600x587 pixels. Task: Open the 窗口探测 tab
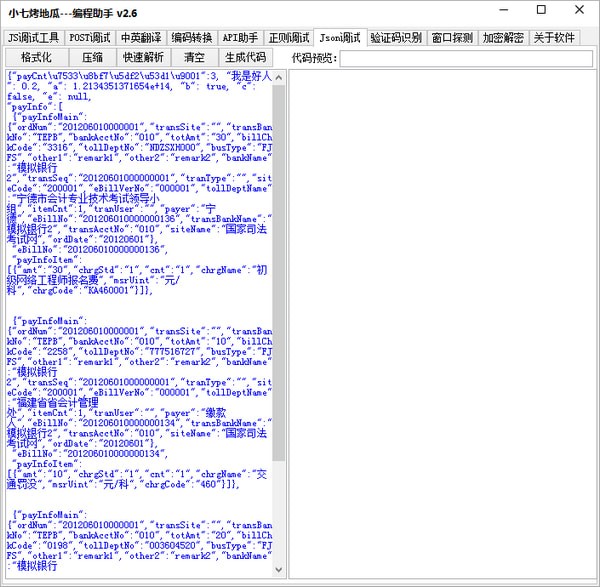pos(452,38)
